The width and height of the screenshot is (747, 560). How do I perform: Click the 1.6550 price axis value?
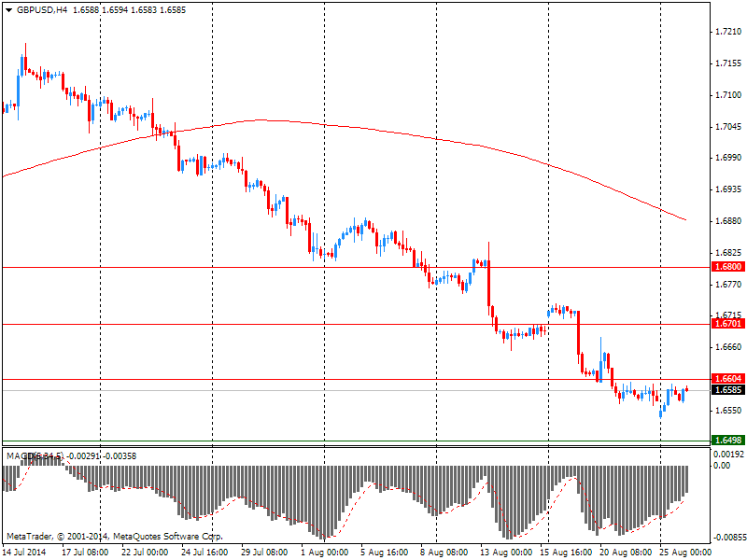(729, 410)
